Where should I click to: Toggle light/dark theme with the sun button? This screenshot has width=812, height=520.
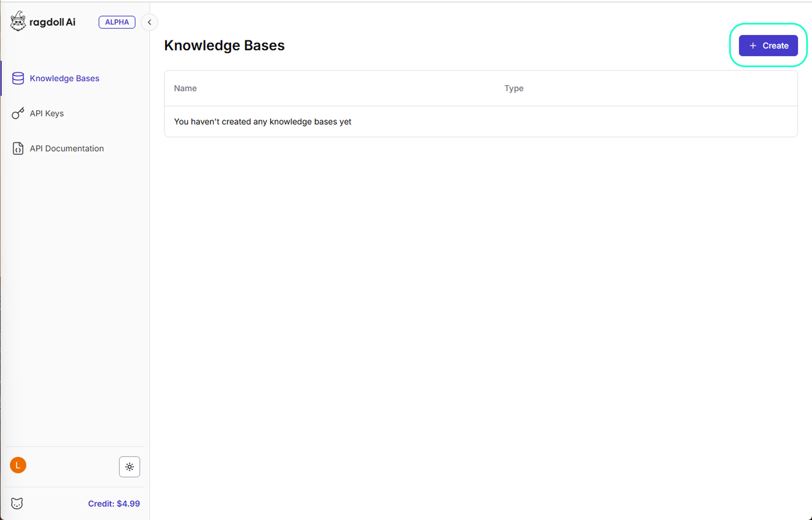tap(130, 467)
